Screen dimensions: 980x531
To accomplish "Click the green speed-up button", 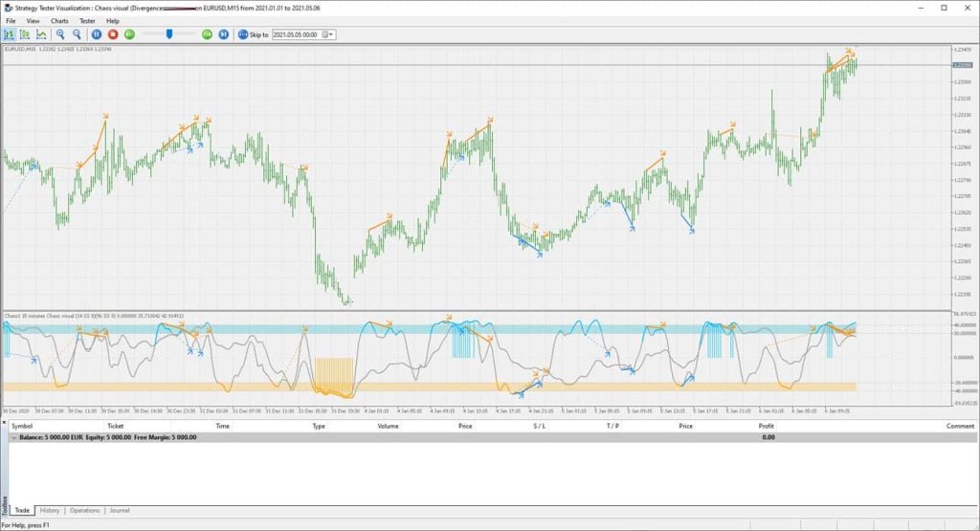I will pyautogui.click(x=207, y=34).
